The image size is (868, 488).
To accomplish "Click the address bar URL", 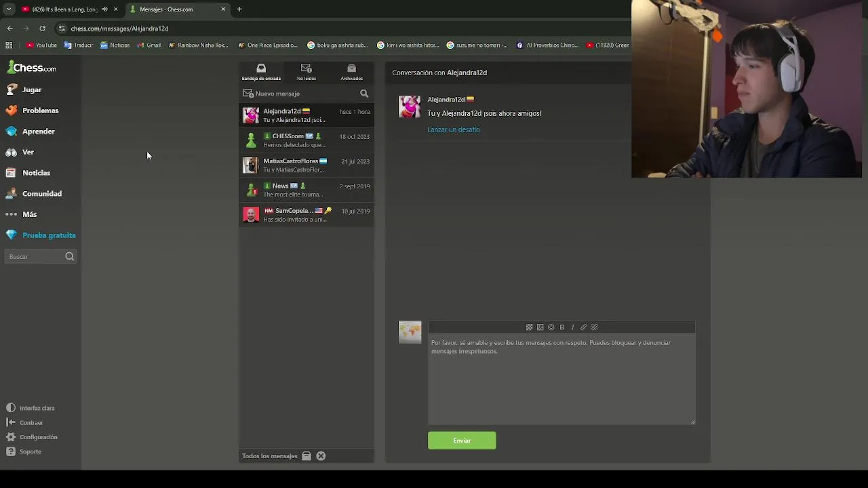I will (119, 28).
